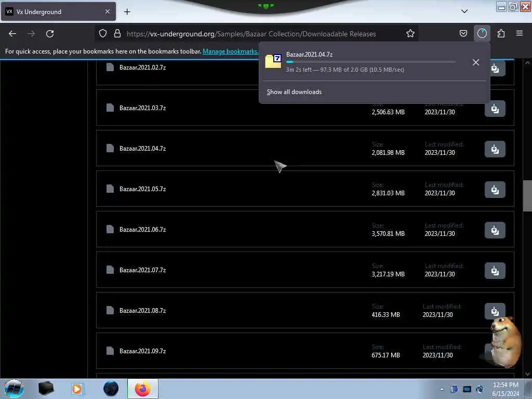Click the download progress bar
This screenshot has width=532, height=399.
tap(371, 62)
